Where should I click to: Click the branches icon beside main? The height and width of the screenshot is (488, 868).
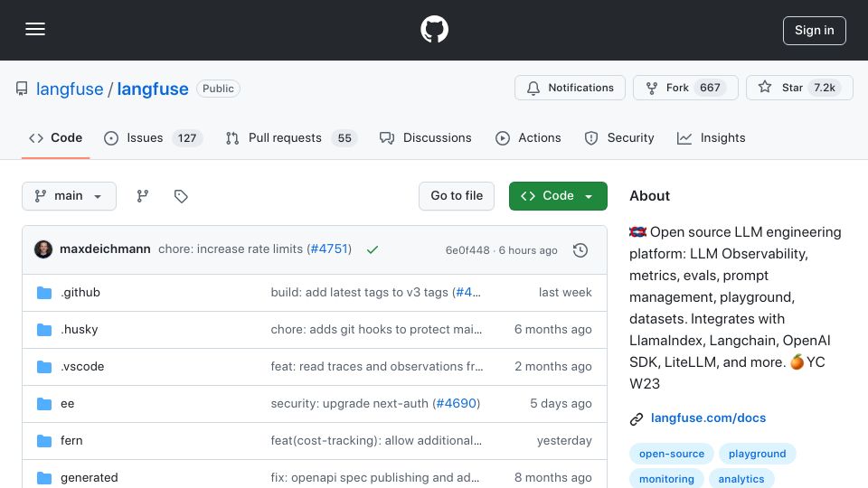[x=143, y=196]
